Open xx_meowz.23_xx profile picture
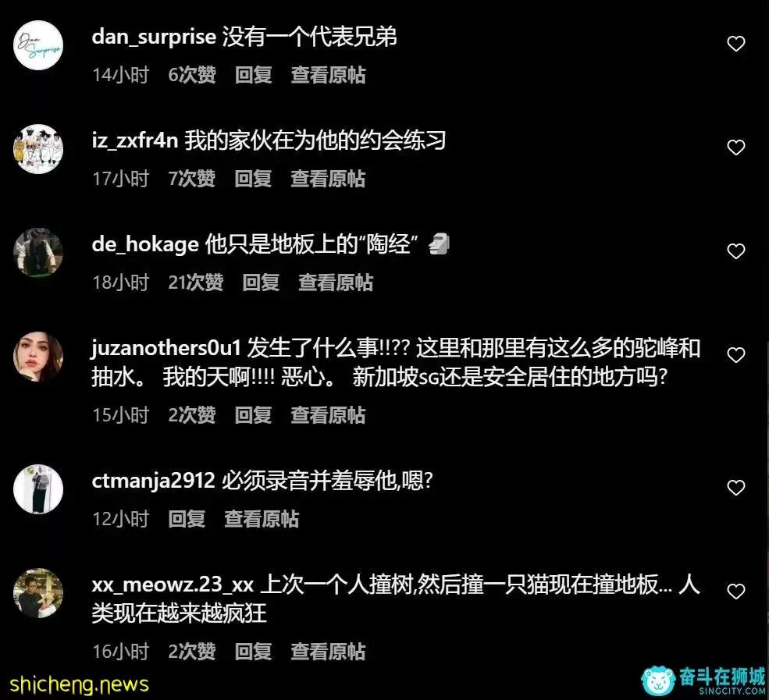This screenshot has width=769, height=700. [38, 593]
